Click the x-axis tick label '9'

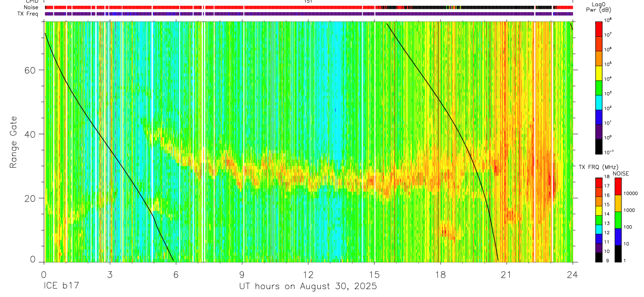pyautogui.click(x=242, y=274)
